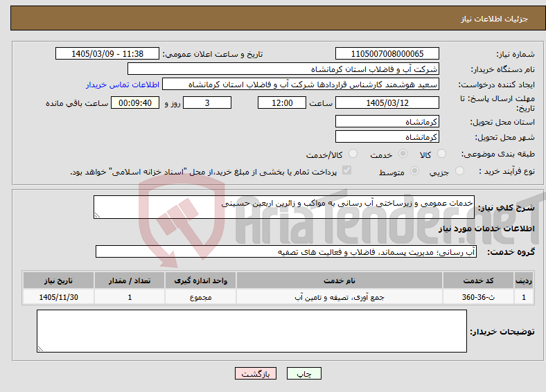Screen dimensions: 546x392
Task: Select the کالا/خدمت radio button
Action: point(353,154)
